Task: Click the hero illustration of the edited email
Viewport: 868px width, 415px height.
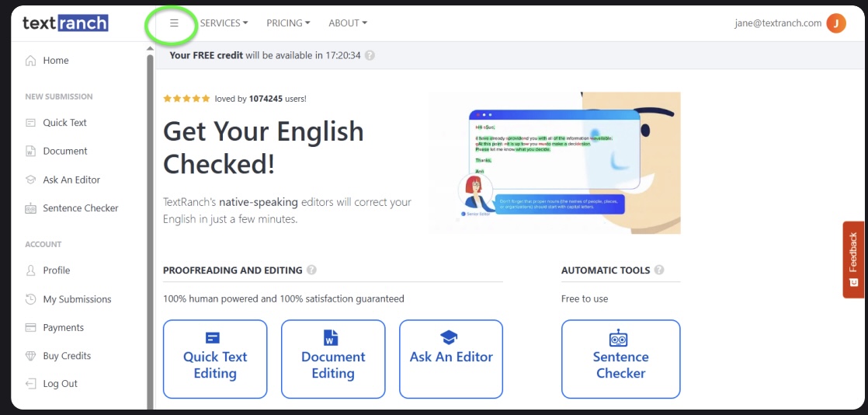Action: 555,163
